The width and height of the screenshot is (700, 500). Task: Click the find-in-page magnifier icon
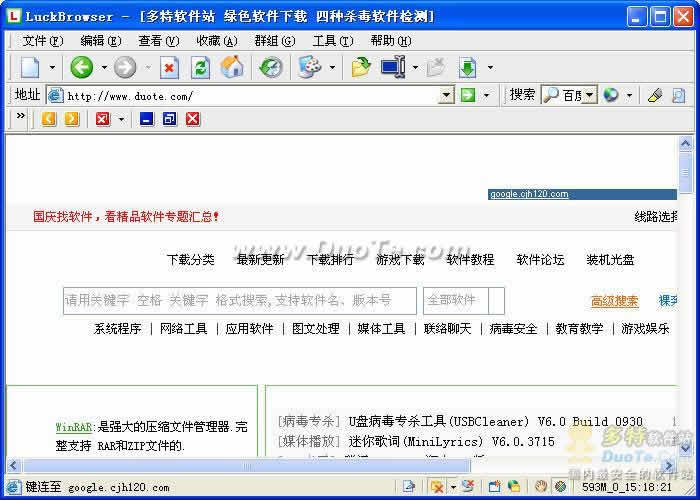(x=678, y=95)
